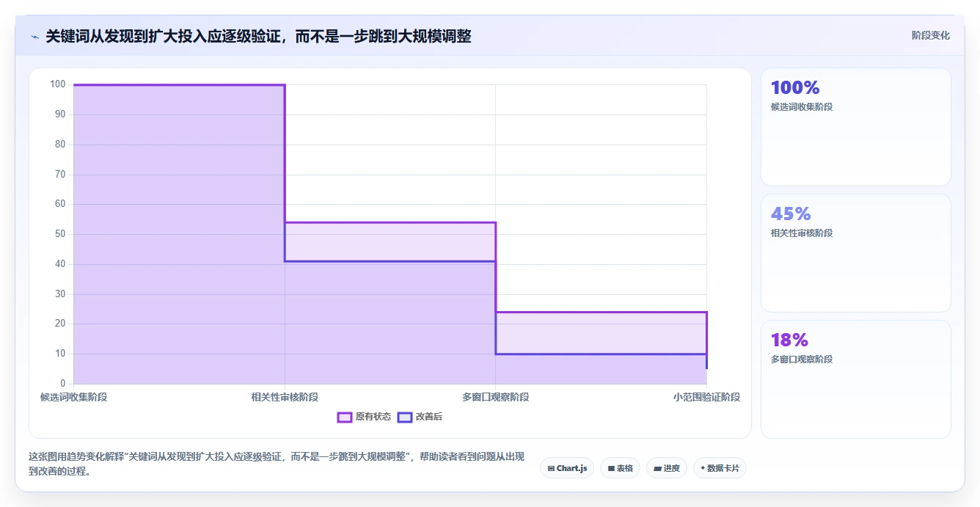Click the chart description paragraph below chart
The width and height of the screenshot is (980, 507).
(x=277, y=464)
